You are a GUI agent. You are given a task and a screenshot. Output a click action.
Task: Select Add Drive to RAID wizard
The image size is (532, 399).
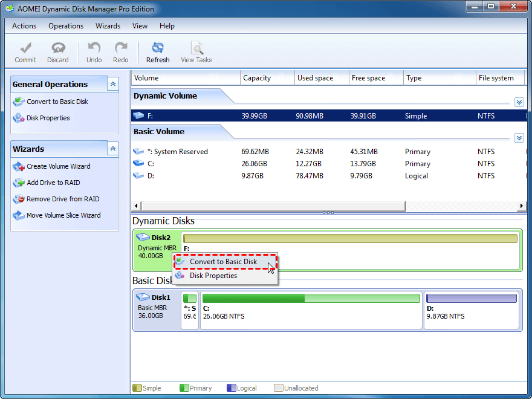pos(53,183)
